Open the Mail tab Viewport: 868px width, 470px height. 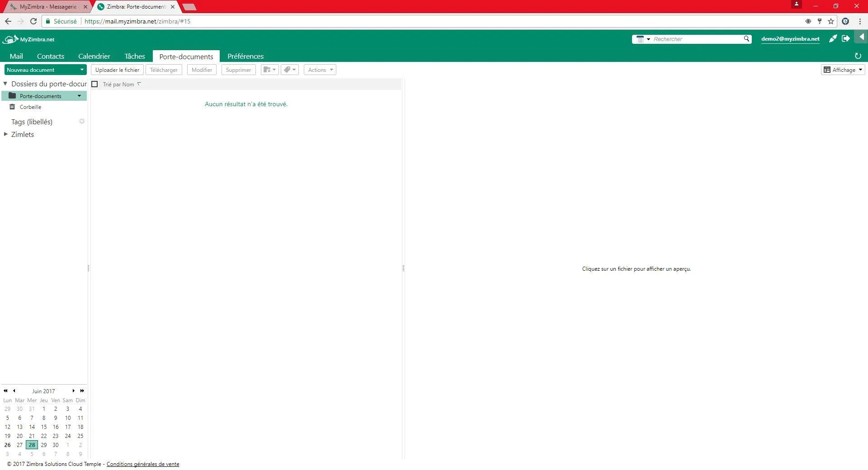click(x=16, y=56)
